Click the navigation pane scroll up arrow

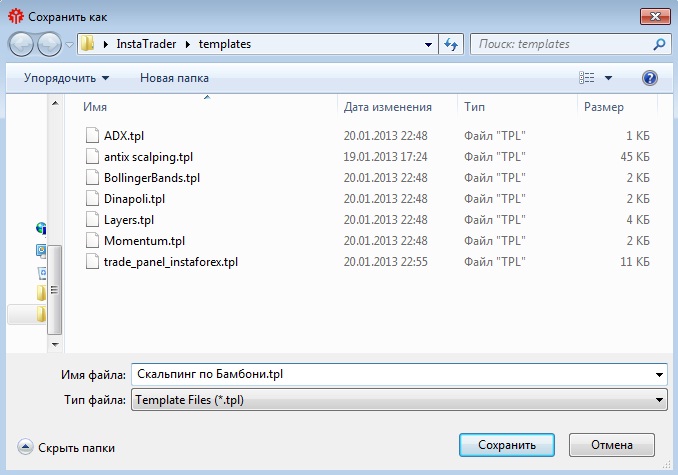point(55,103)
